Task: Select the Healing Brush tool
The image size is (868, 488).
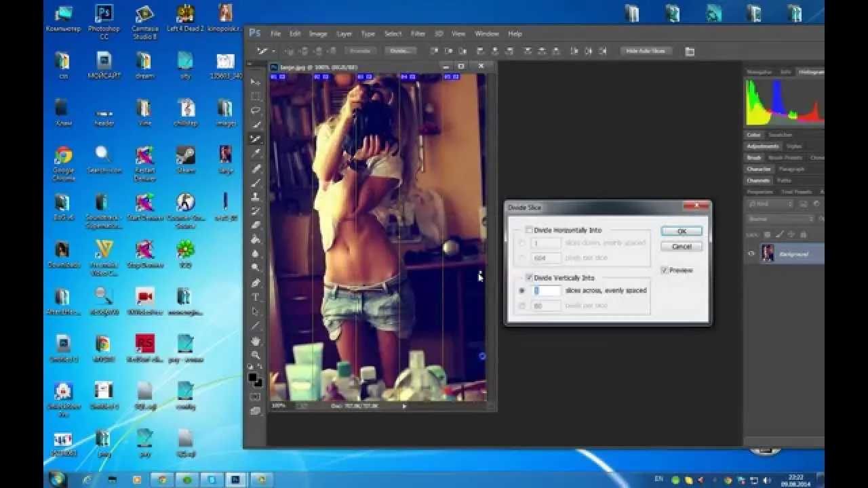Action: coord(256,168)
